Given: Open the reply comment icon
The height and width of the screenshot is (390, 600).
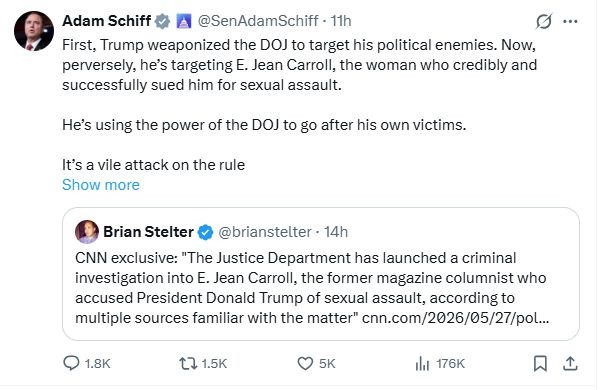Looking at the screenshot, I should (71, 363).
